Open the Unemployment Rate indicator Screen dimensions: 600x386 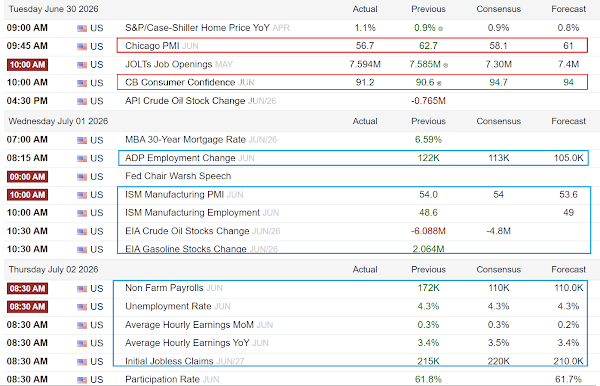click(x=168, y=306)
